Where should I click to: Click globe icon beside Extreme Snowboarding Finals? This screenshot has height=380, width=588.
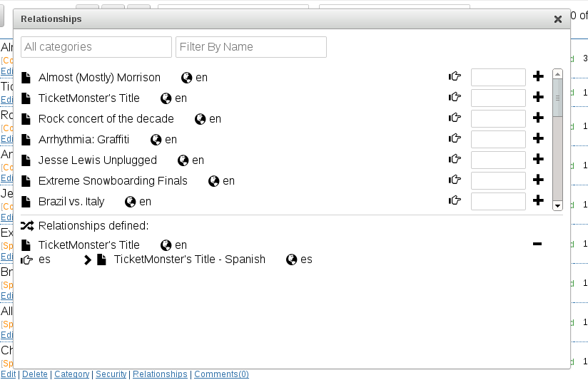(x=214, y=181)
